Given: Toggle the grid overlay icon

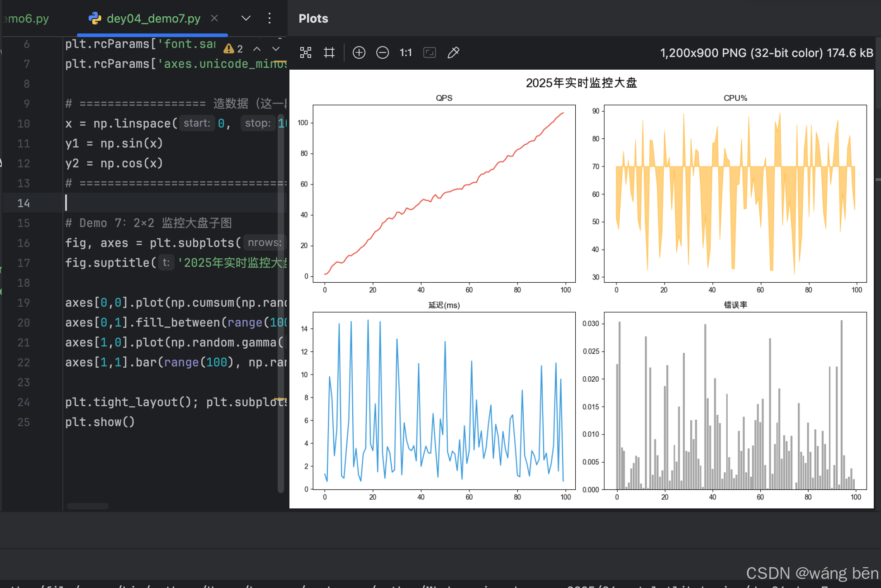Looking at the screenshot, I should (329, 53).
